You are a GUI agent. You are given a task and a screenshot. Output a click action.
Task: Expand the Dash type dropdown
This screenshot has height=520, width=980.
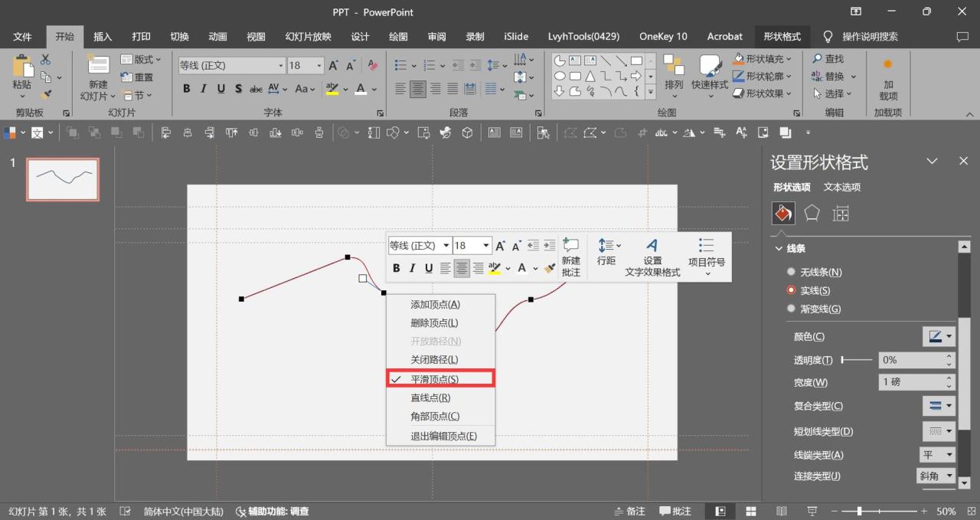coord(939,431)
